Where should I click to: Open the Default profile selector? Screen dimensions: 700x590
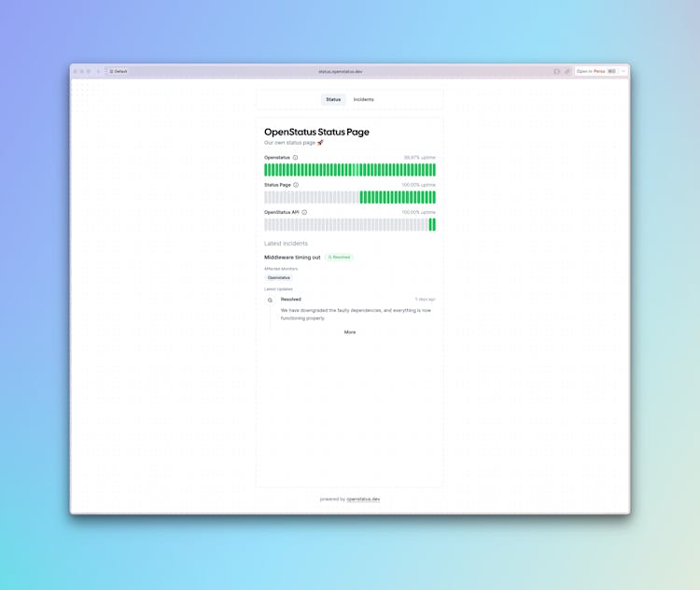pyautogui.click(x=119, y=71)
